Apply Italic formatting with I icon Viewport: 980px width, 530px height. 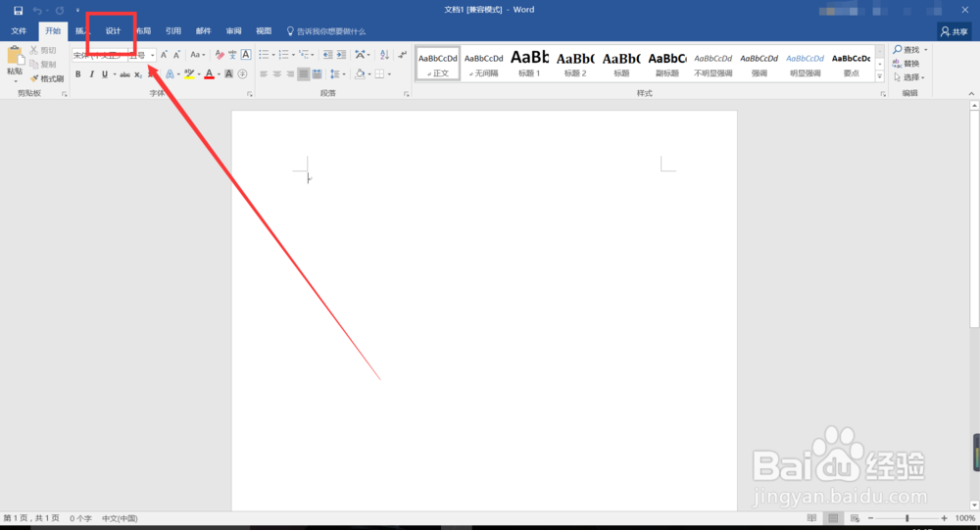tap(91, 74)
